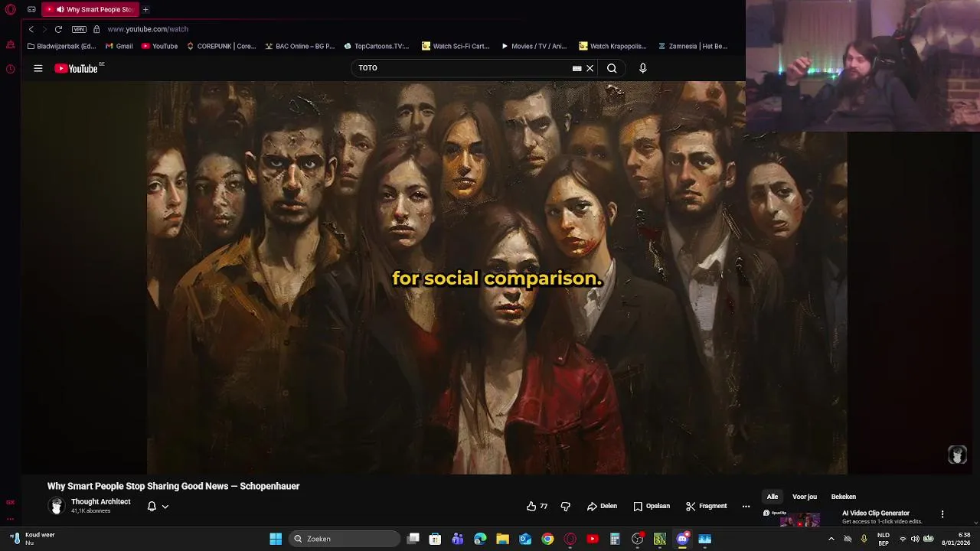Screen dimensions: 980x551
Task: Open Movies / TV / Ani bookmark
Action: (x=534, y=46)
